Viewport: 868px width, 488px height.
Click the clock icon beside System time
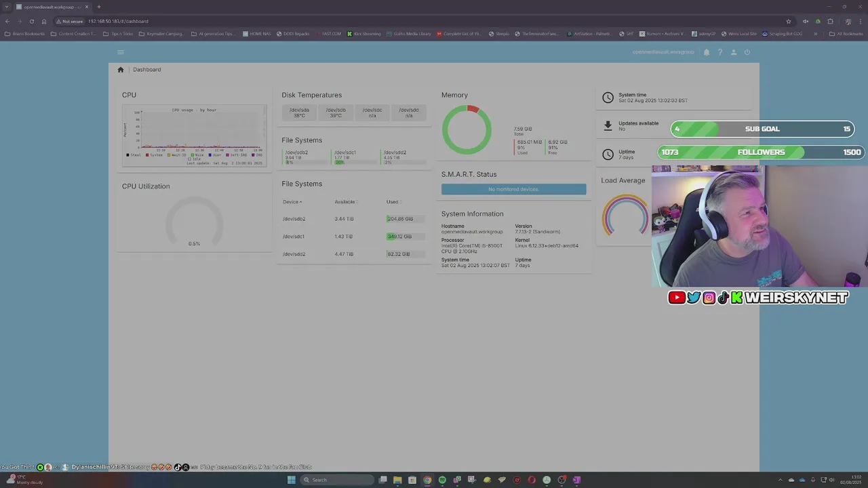[608, 98]
